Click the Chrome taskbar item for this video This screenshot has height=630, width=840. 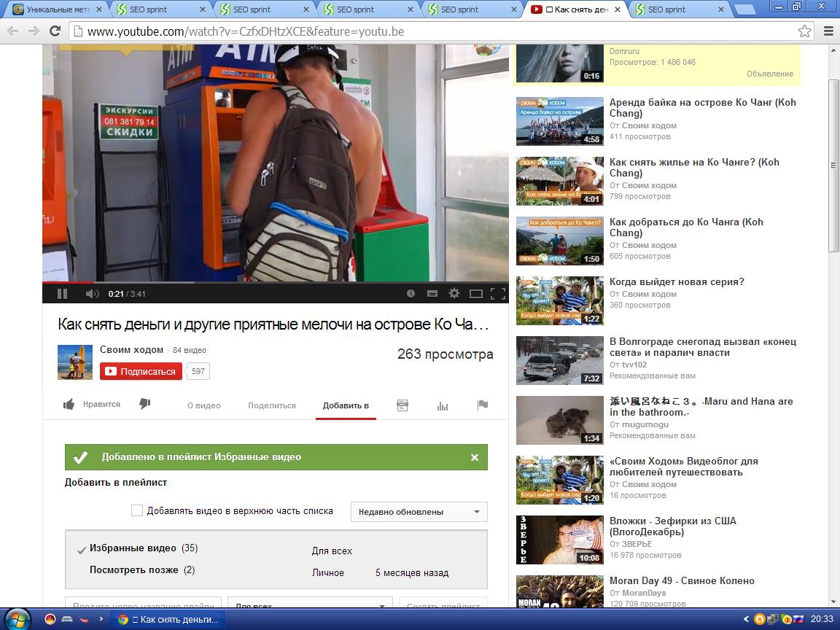tap(168, 619)
